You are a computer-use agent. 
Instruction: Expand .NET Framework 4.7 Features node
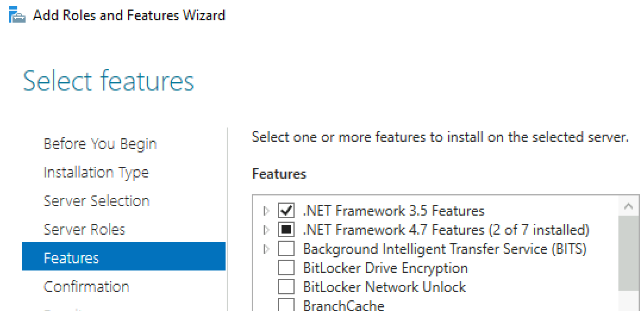[x=267, y=230]
